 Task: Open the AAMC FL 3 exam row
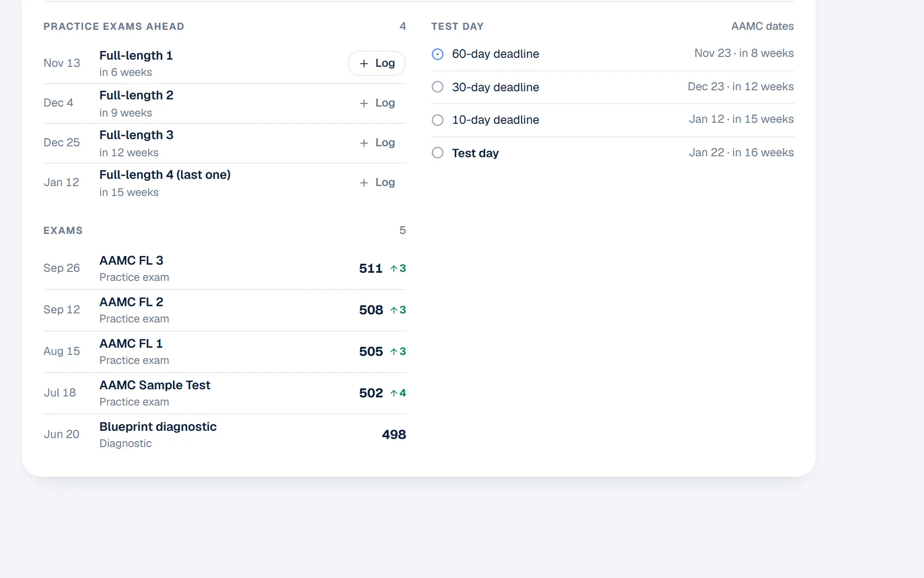[x=225, y=268]
